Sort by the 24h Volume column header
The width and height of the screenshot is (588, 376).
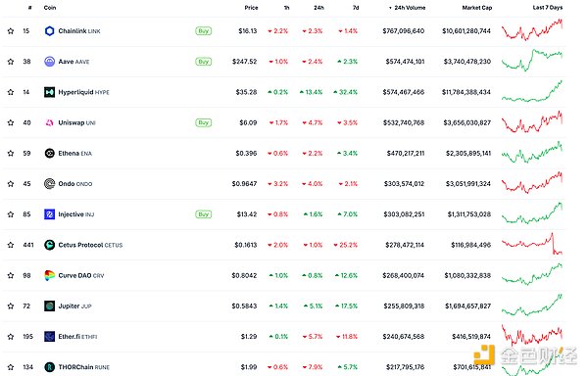[x=408, y=8]
